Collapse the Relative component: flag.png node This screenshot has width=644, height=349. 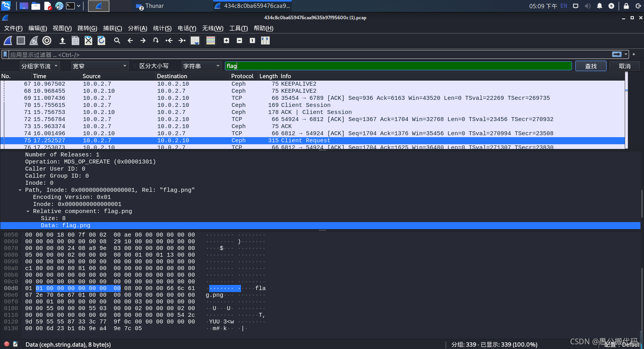28,211
